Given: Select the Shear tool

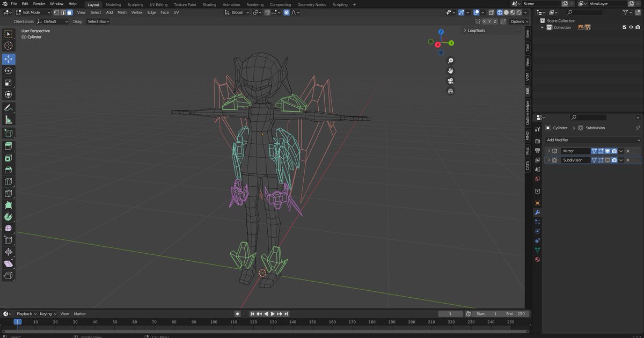Looking at the screenshot, I should point(9,263).
